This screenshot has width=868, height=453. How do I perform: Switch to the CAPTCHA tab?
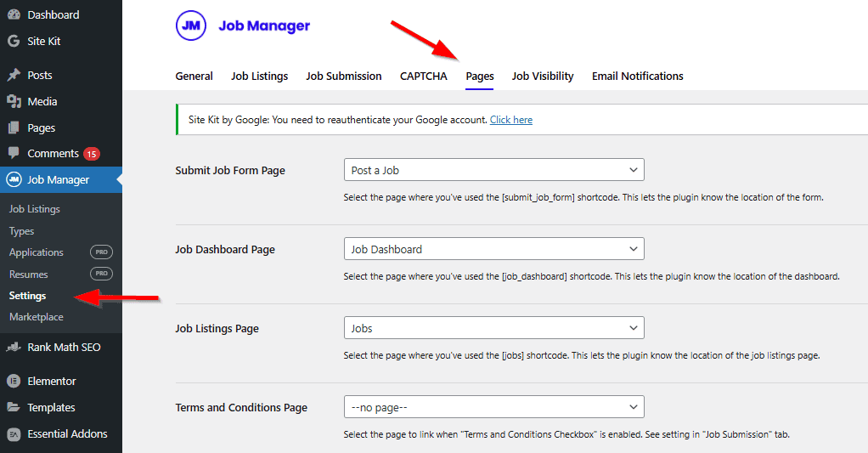click(x=424, y=76)
